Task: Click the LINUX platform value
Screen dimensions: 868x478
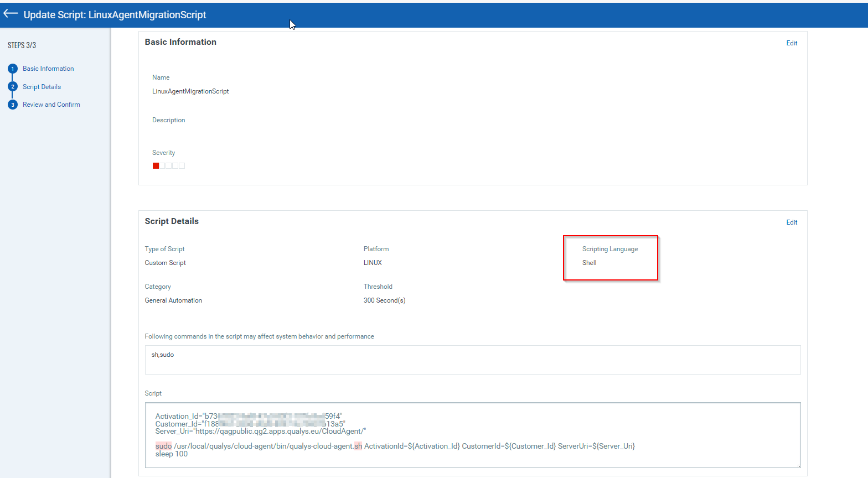Action: tap(373, 263)
